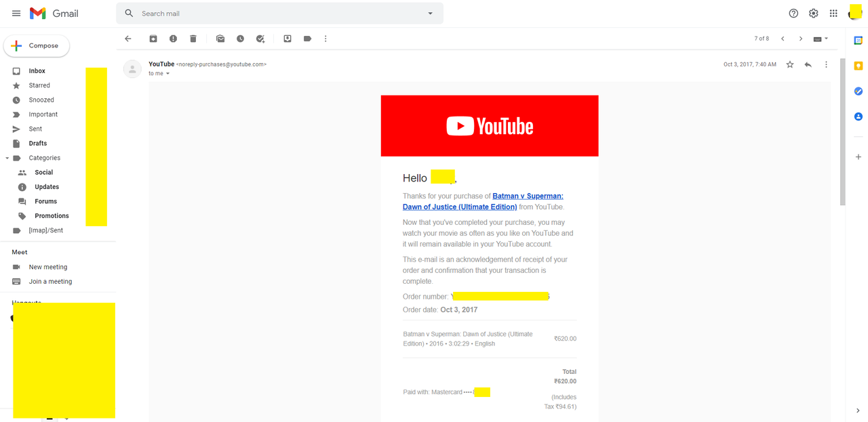Image resolution: width=868 pixels, height=422 pixels.
Task: Click the Move to icon
Action: [x=288, y=39]
